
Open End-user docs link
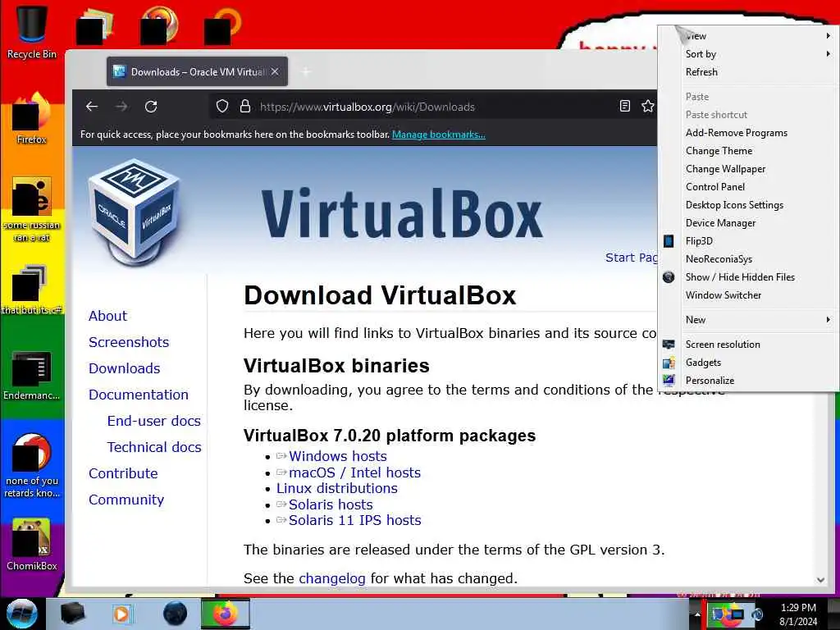[x=153, y=421]
